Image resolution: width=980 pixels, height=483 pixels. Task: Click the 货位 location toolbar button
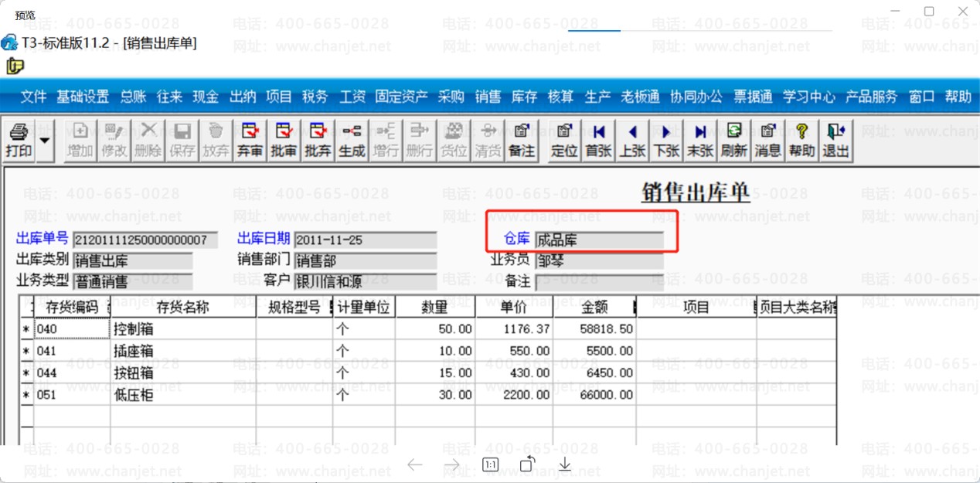(x=454, y=141)
